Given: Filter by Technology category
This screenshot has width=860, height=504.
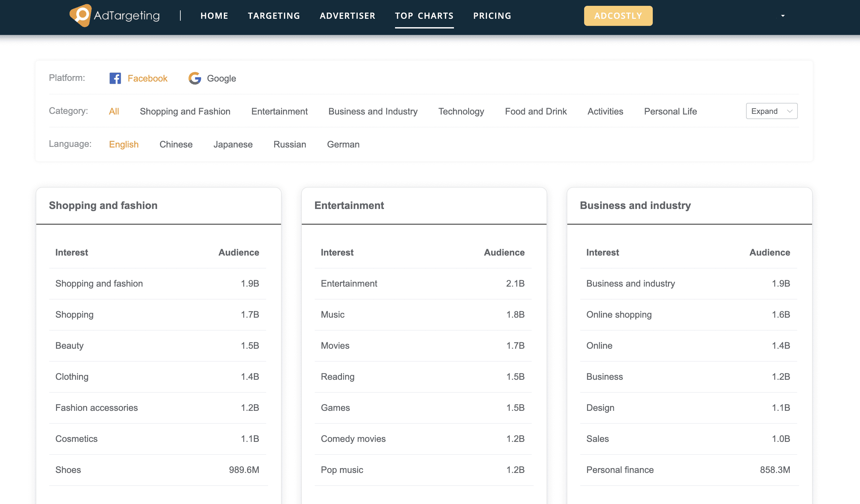Looking at the screenshot, I should pyautogui.click(x=461, y=111).
